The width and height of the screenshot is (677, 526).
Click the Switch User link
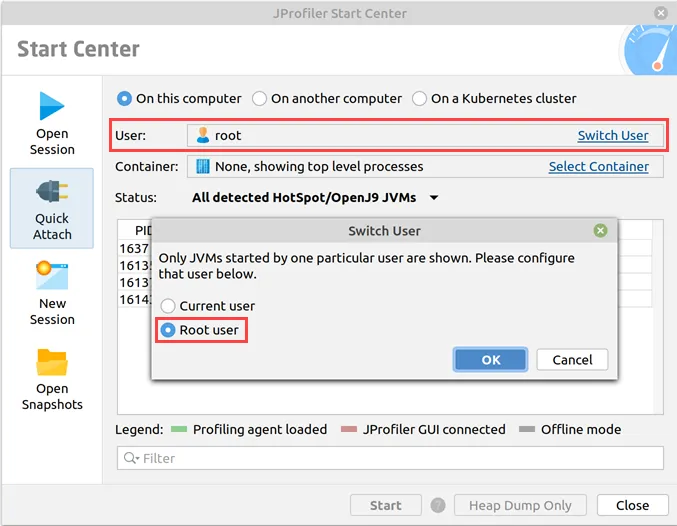click(613, 135)
